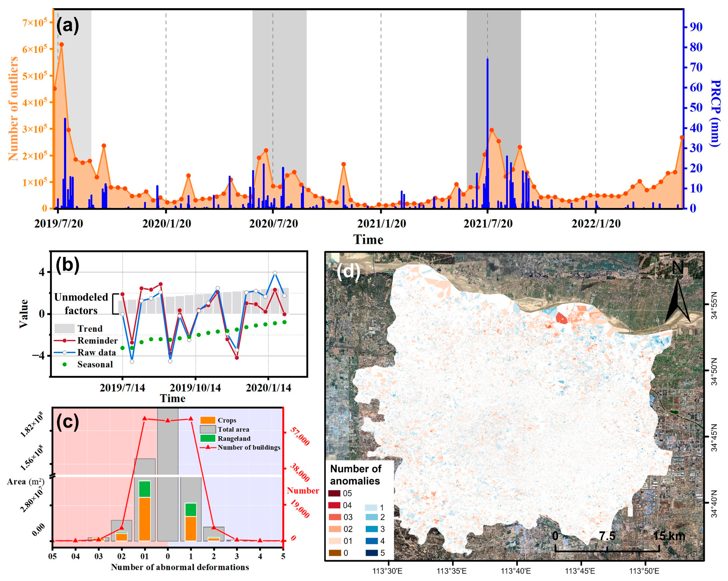
Task: Click the Reminder legend line marker
Action: (64, 340)
